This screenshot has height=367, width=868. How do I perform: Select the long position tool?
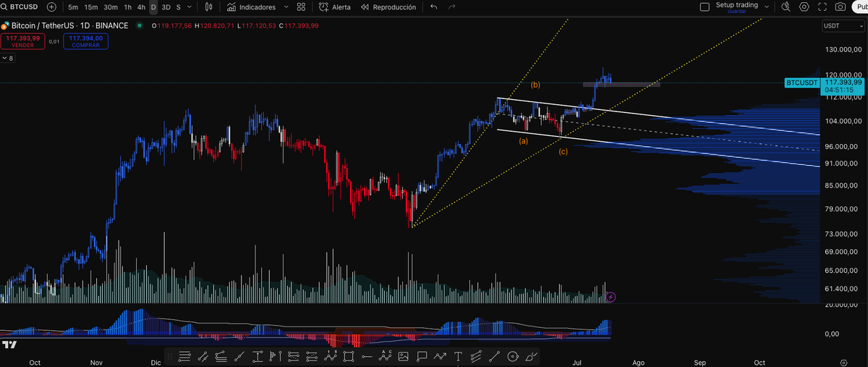(x=293, y=356)
